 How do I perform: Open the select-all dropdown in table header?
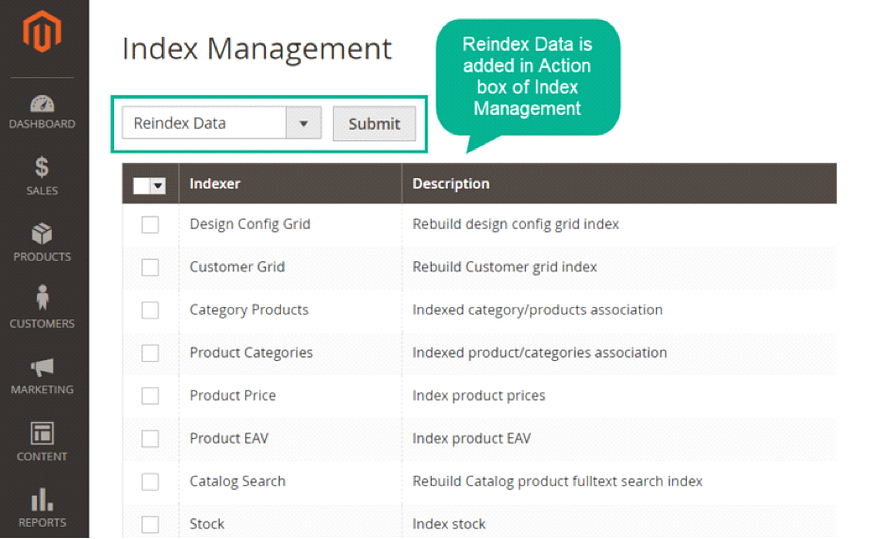pos(157,186)
